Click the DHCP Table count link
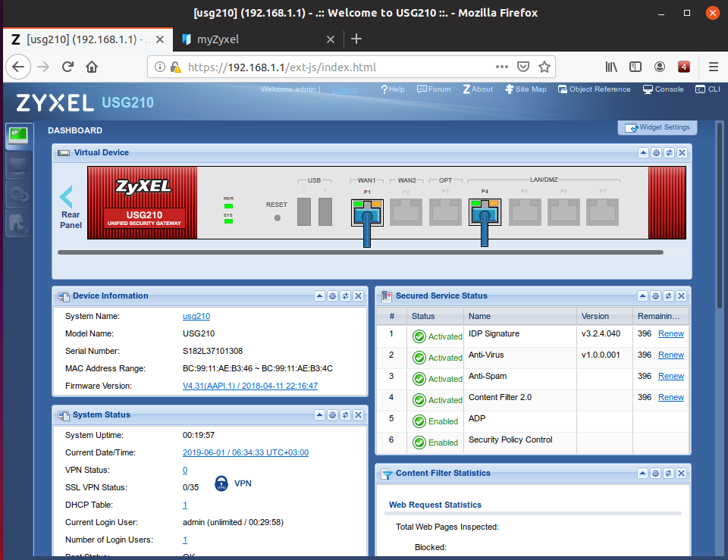The image size is (728, 560). click(185, 505)
